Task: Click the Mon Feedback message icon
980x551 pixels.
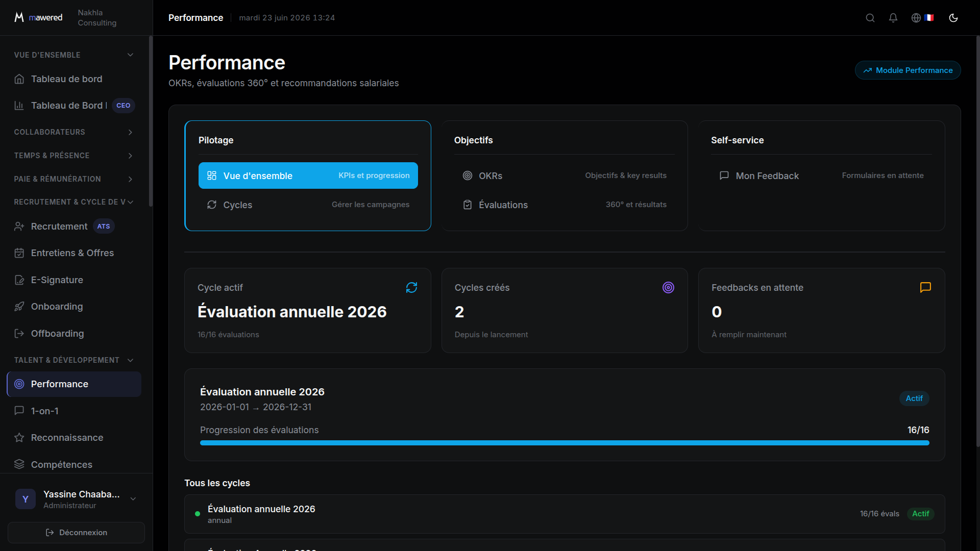Action: pyautogui.click(x=724, y=176)
